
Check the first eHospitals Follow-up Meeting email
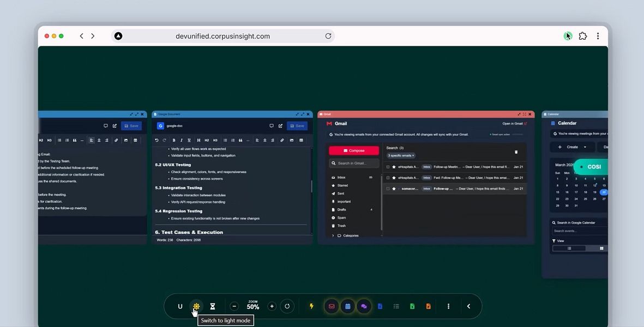(388, 167)
